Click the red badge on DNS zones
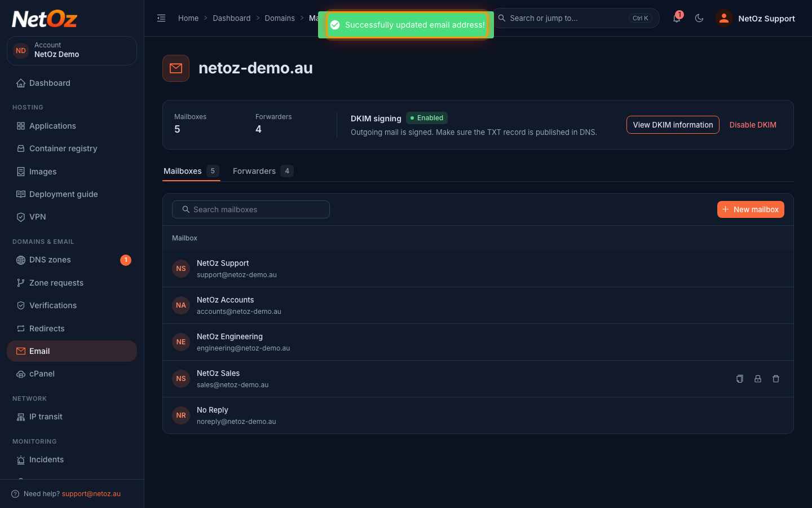The width and height of the screenshot is (812, 508). 126,260
